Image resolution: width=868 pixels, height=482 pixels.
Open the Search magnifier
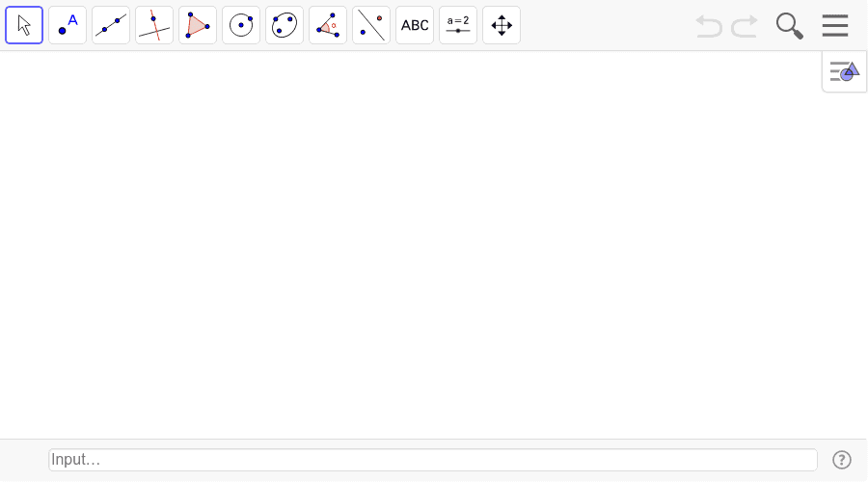(x=789, y=26)
